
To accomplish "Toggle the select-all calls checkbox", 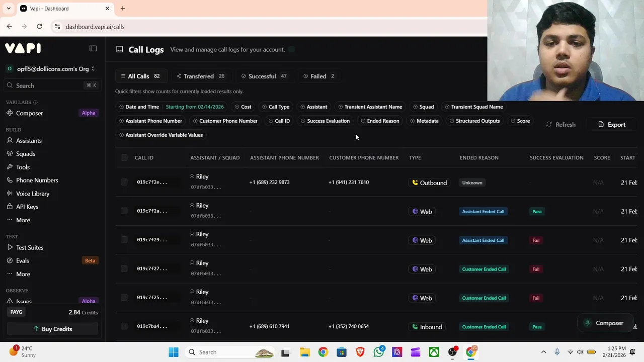I will (124, 158).
